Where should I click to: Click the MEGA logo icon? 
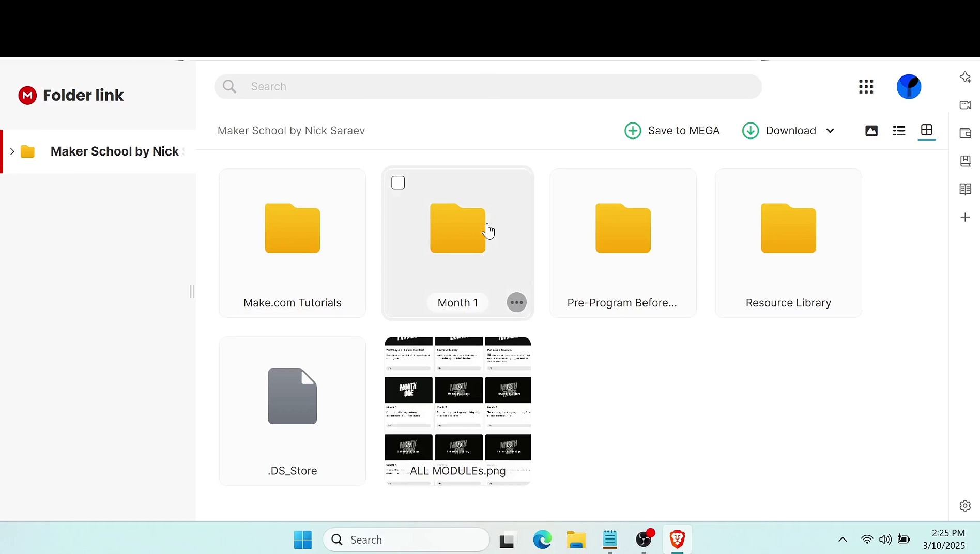(27, 96)
